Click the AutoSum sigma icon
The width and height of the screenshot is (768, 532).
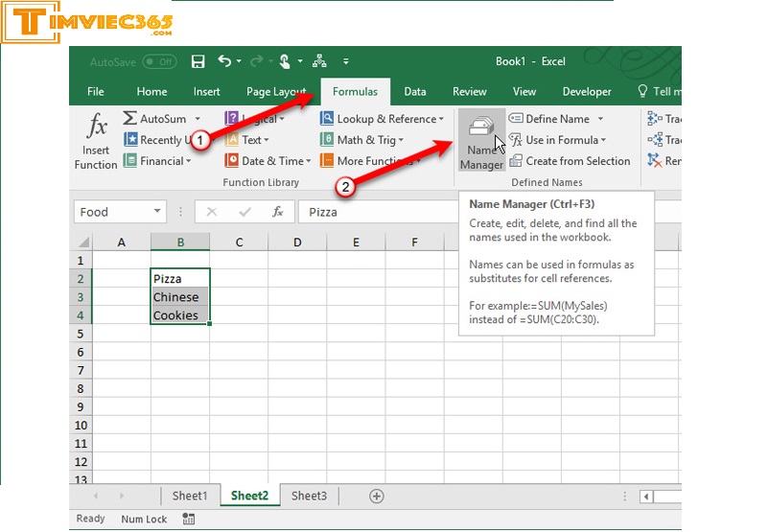tap(129, 118)
